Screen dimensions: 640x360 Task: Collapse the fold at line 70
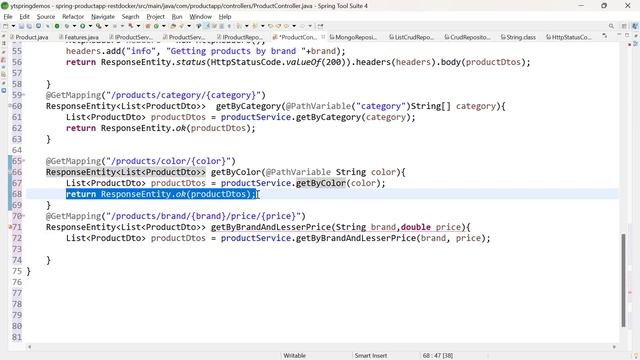[24, 216]
